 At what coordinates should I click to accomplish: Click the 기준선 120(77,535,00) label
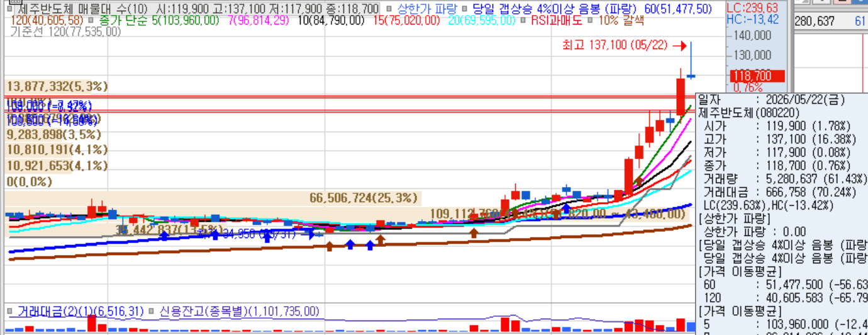point(66,31)
